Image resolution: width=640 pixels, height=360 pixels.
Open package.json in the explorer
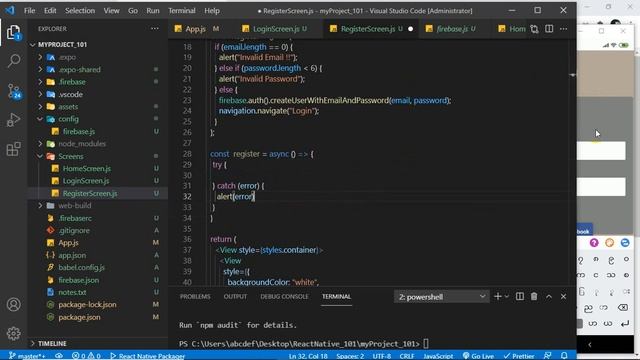79,317
